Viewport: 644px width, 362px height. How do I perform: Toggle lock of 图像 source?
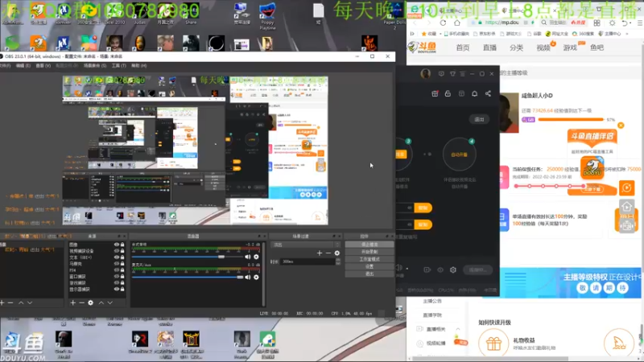point(122,245)
